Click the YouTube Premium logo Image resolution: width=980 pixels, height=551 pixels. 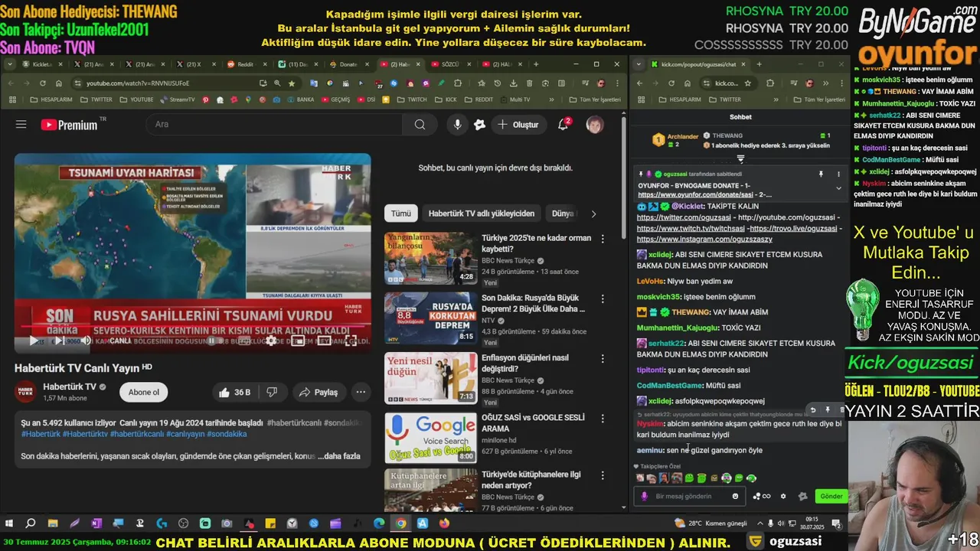70,125
